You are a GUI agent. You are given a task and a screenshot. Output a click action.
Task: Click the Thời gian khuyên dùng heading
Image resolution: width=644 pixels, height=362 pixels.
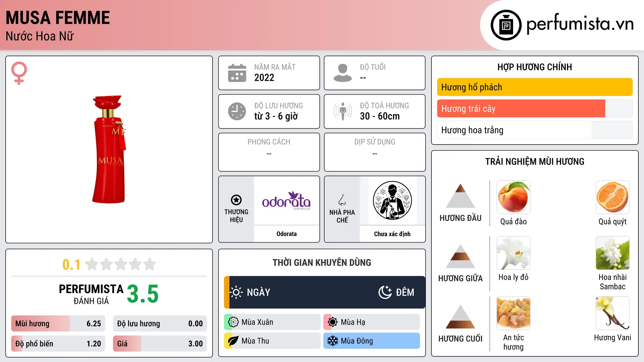[322, 262]
